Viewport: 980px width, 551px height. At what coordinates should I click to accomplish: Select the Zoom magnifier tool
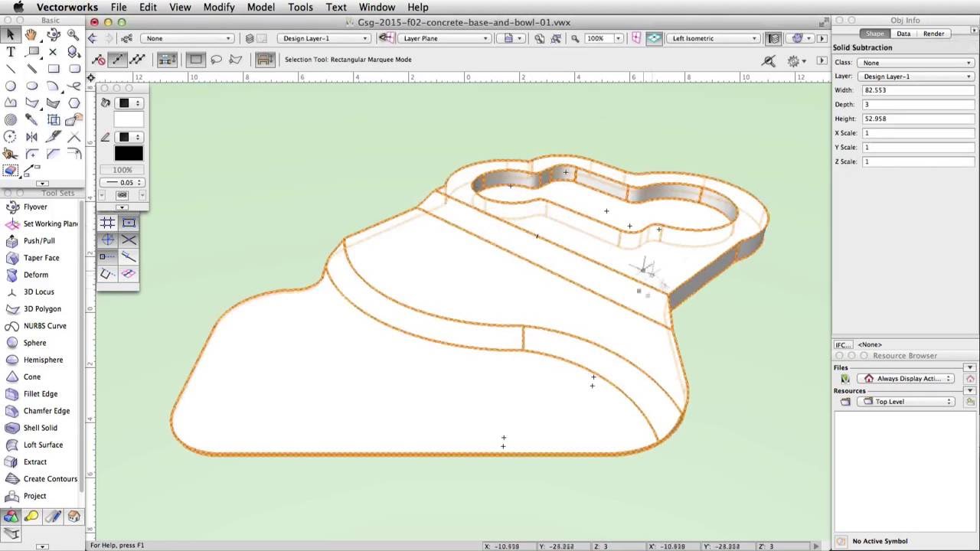[x=73, y=34]
